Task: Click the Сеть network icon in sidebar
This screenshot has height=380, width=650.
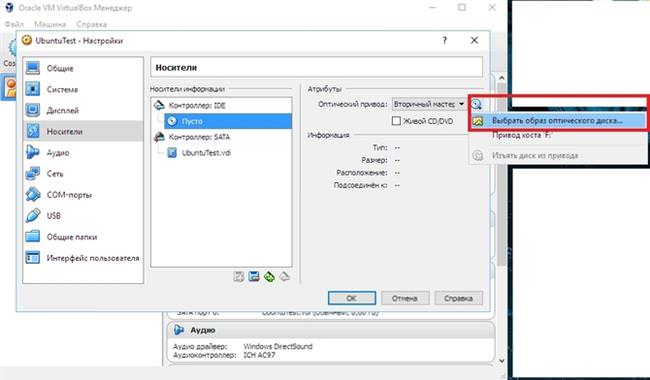Action: point(33,174)
